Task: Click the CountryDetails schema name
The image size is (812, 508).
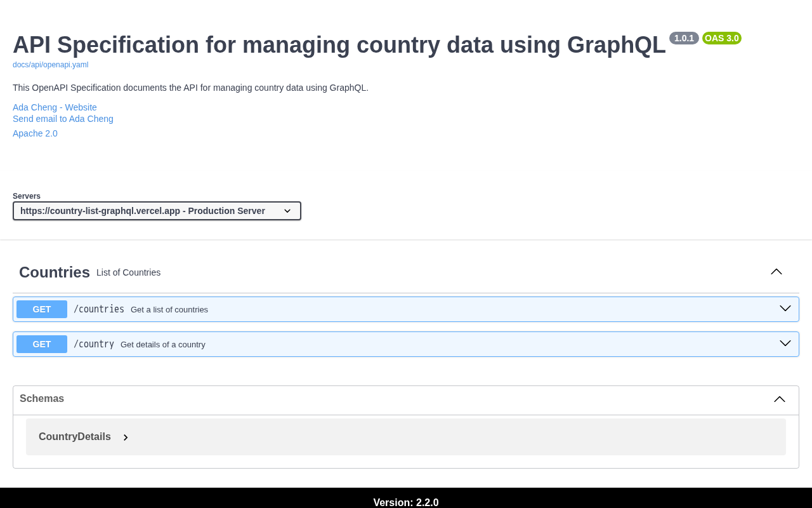Action: point(75,437)
